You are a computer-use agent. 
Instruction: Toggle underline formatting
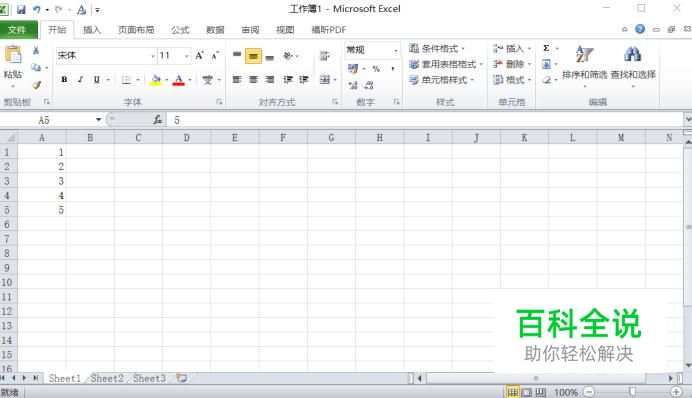(96, 80)
